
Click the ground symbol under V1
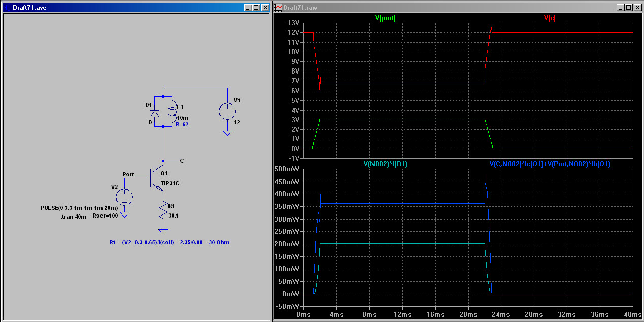pyautogui.click(x=227, y=133)
